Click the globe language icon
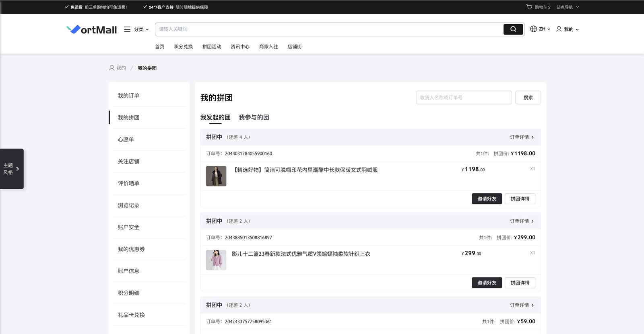This screenshot has width=644, height=334. [x=533, y=29]
